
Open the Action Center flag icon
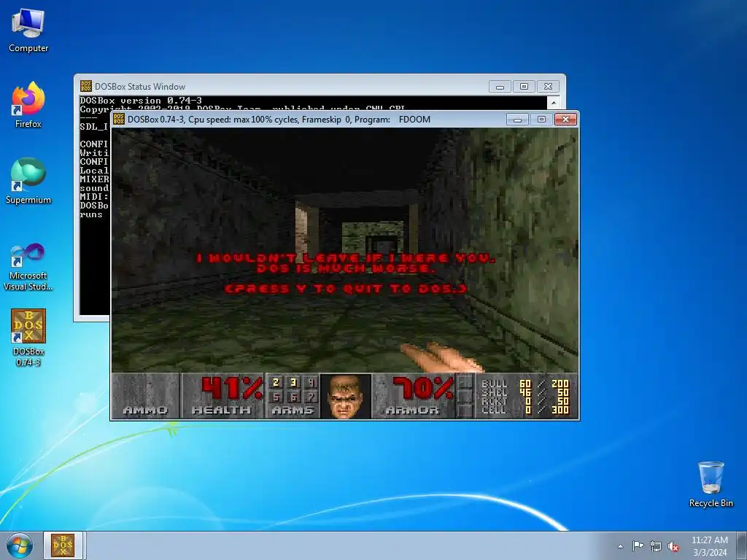(x=638, y=546)
